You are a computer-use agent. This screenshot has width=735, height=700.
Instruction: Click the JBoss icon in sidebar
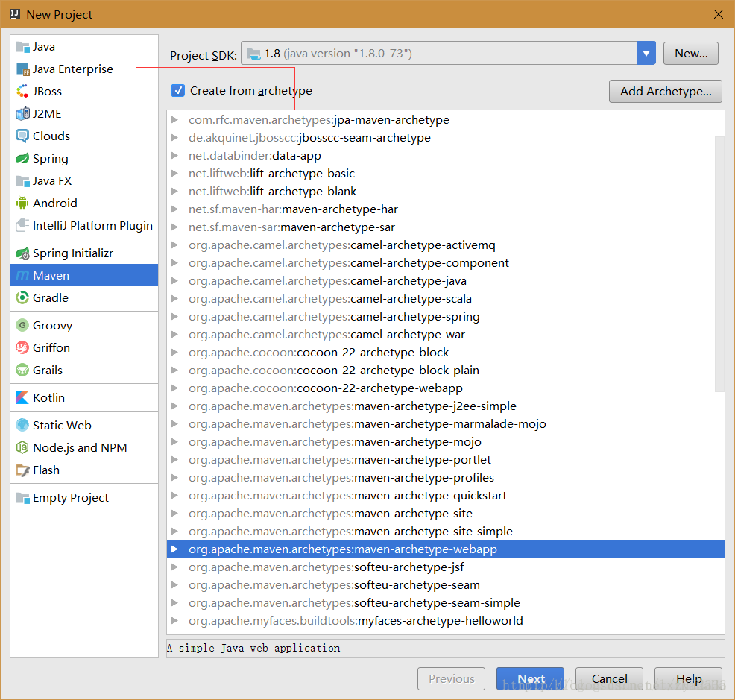coord(22,92)
